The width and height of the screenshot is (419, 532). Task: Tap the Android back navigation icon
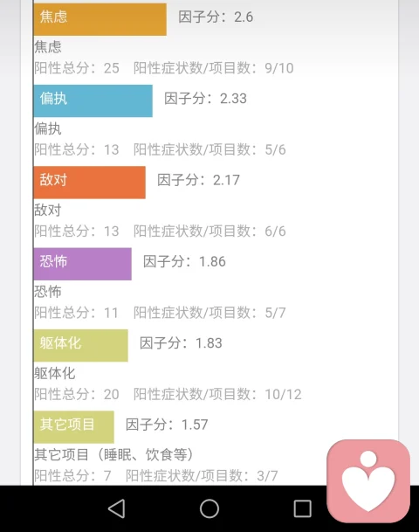[117, 508]
